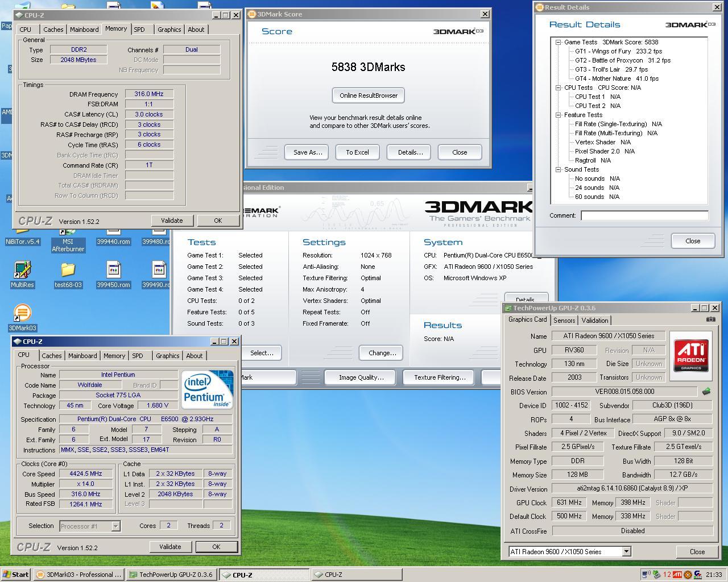Open the ATI tray icon
The width and height of the screenshot is (728, 582).
(x=677, y=575)
